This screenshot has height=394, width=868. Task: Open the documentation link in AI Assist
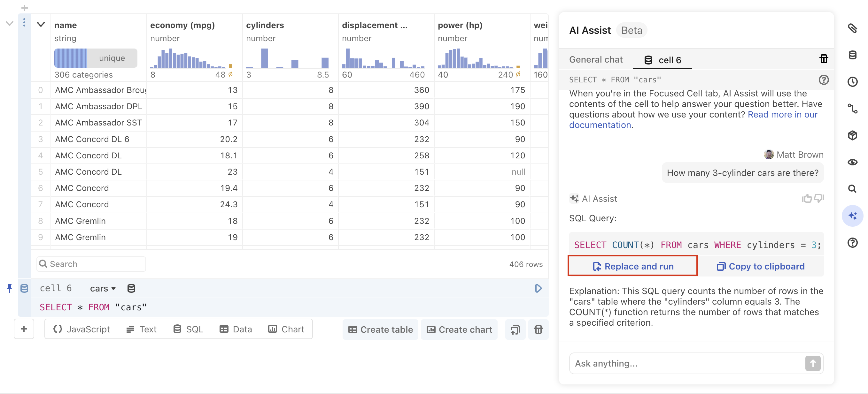click(x=600, y=125)
